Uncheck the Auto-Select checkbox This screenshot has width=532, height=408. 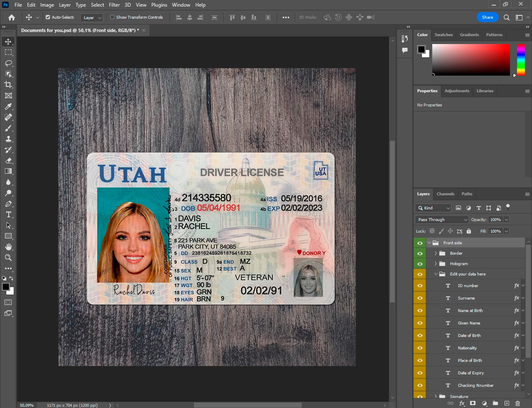48,17
